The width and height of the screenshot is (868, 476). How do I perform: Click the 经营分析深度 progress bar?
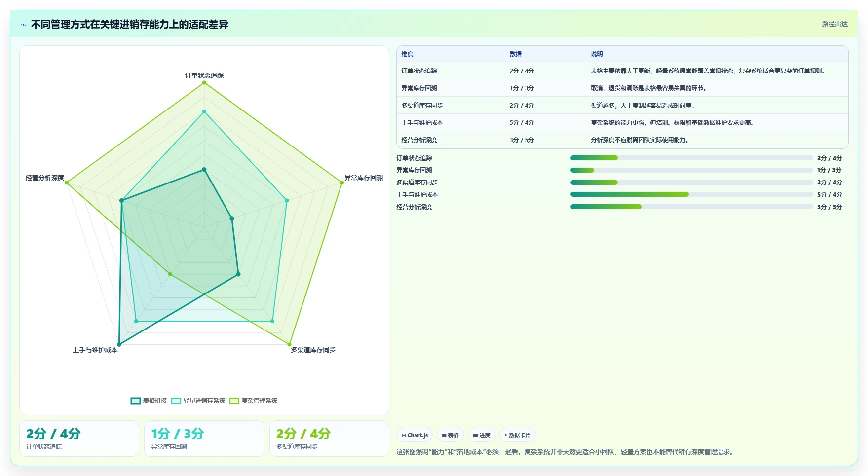click(x=691, y=207)
